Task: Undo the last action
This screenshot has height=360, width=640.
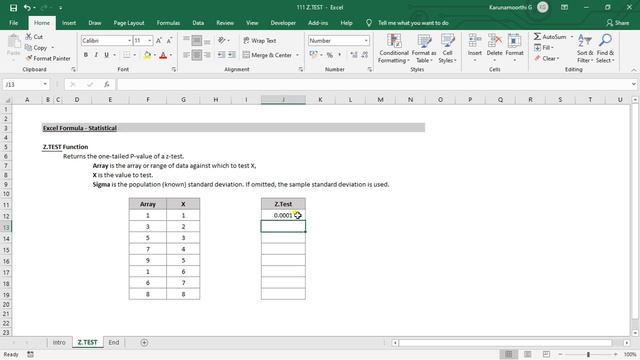Action: click(x=27, y=8)
